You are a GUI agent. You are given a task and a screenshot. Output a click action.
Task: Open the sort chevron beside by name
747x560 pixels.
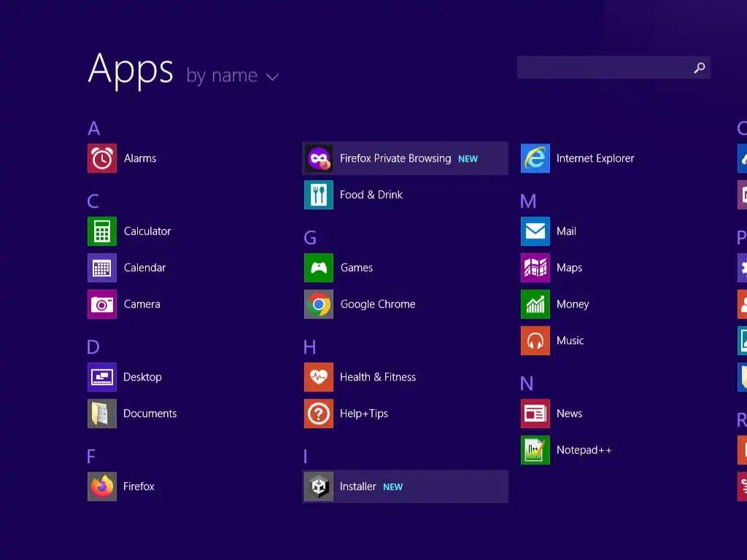click(x=272, y=77)
